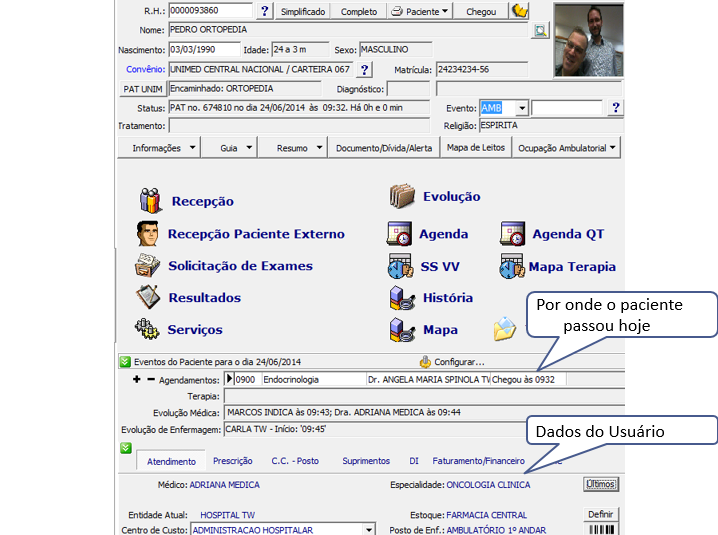Open the Recepção module icon
Image resolution: width=718 pixels, height=535 pixels.
coord(151,201)
